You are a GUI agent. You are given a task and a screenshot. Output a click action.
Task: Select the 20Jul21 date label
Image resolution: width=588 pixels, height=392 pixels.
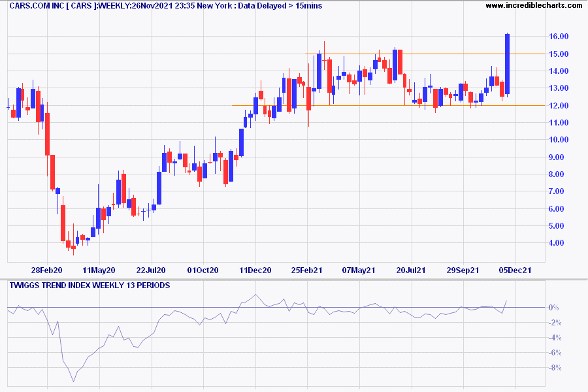pyautogui.click(x=411, y=270)
